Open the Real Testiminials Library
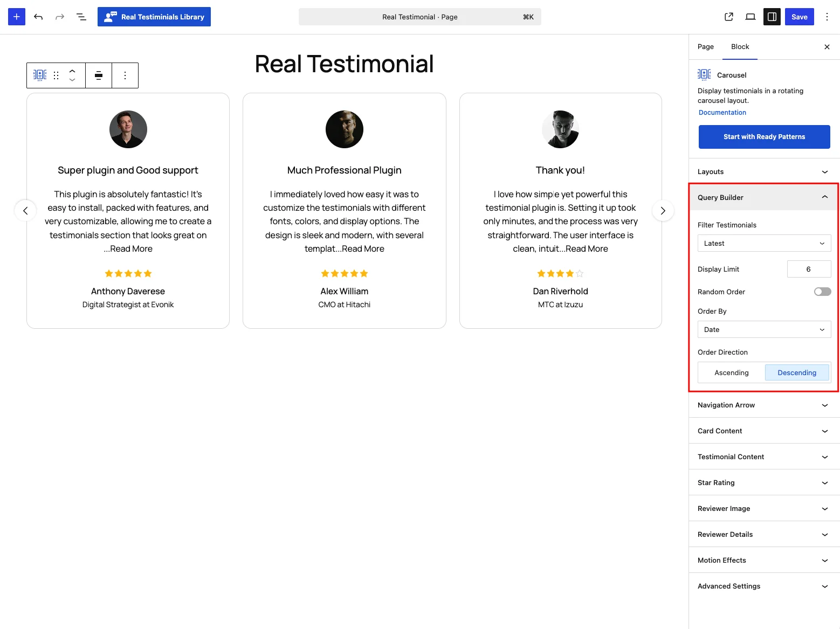Viewport: 840px width, 629px height. click(154, 17)
